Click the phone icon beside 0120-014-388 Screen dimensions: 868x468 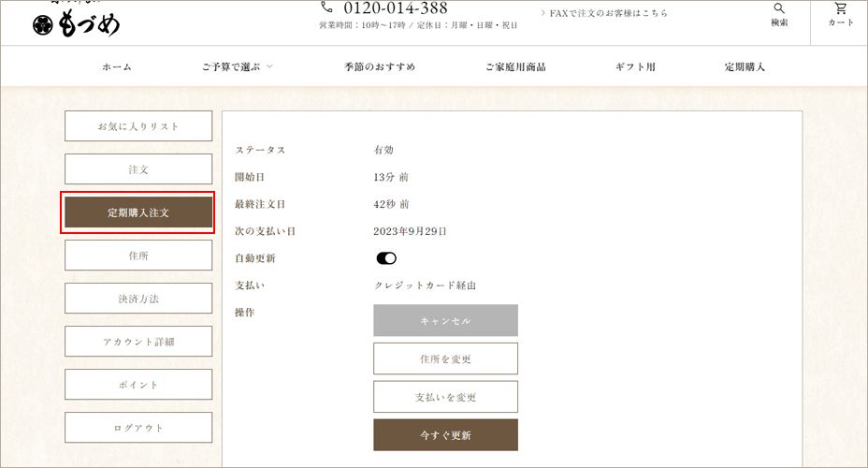(326, 7)
